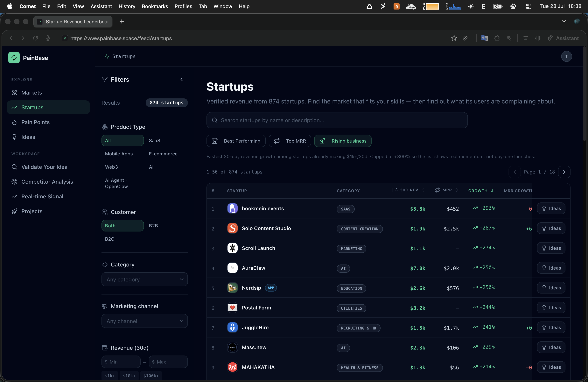This screenshot has height=382, width=588.
Task: Filter customers by B2C
Action: click(110, 239)
